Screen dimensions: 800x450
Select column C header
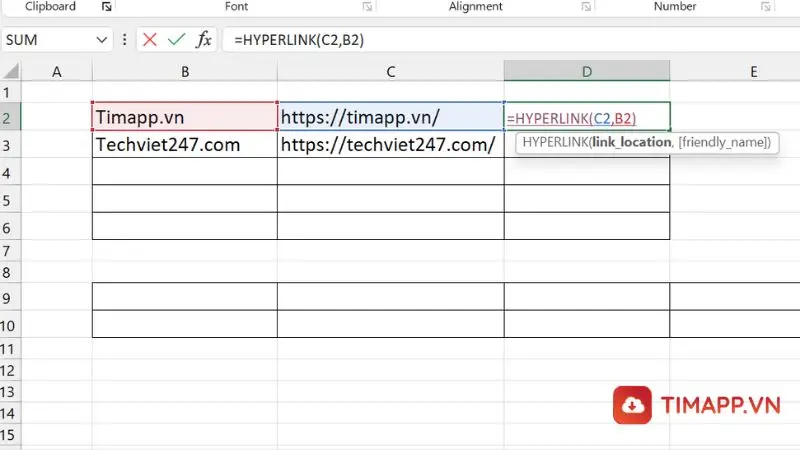point(391,71)
